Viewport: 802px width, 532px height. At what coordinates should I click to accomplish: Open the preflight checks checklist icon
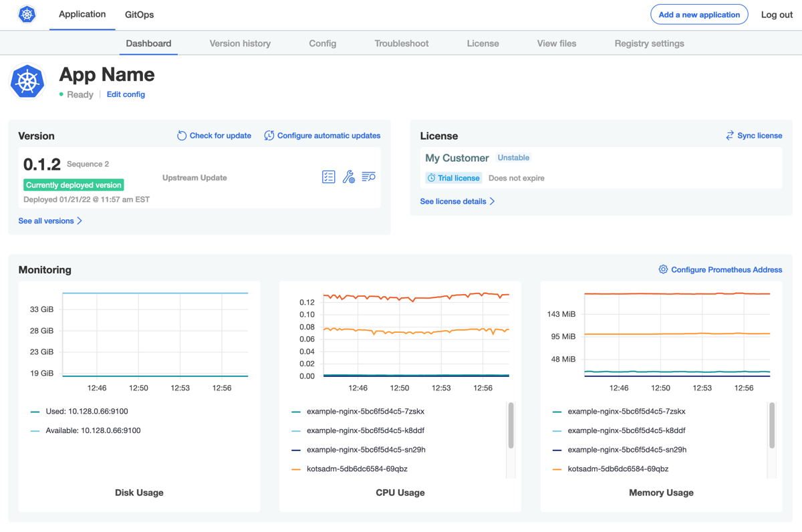328,176
